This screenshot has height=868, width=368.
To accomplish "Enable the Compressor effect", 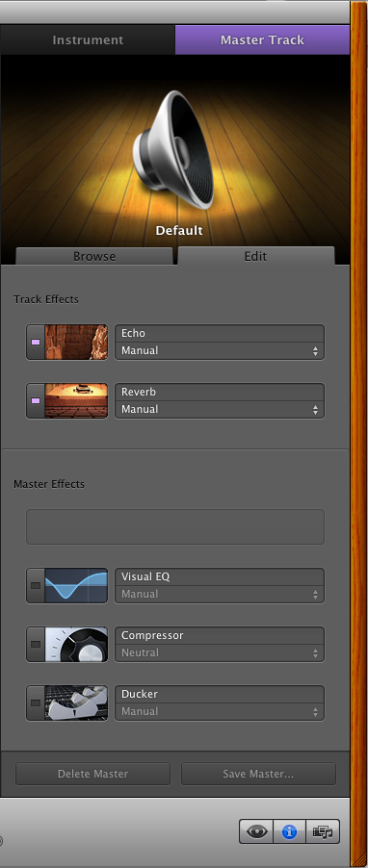I will point(36,645).
